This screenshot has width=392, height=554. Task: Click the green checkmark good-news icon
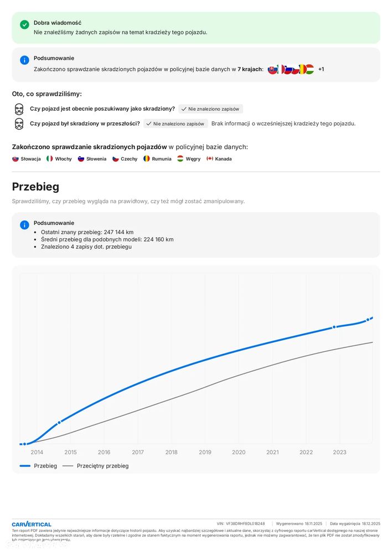(x=24, y=24)
